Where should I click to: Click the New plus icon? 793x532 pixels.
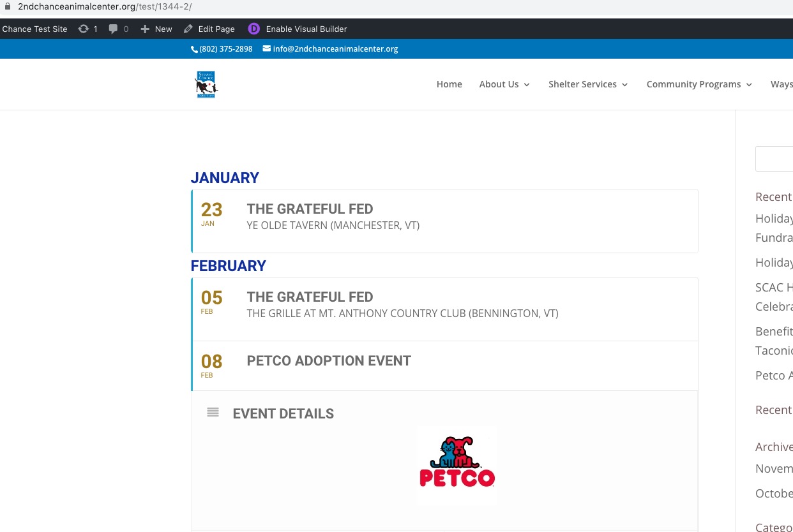coord(145,29)
